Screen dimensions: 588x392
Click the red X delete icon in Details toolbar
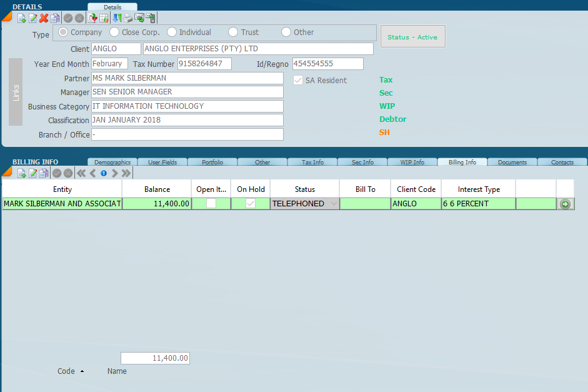(x=44, y=18)
